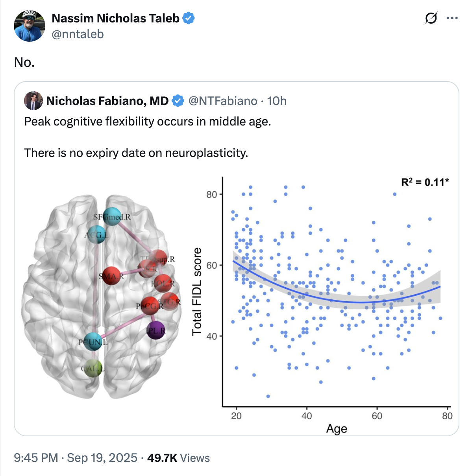Click the Nicholas Fabiano, MD name
The width and height of the screenshot is (470, 476).
click(x=107, y=101)
